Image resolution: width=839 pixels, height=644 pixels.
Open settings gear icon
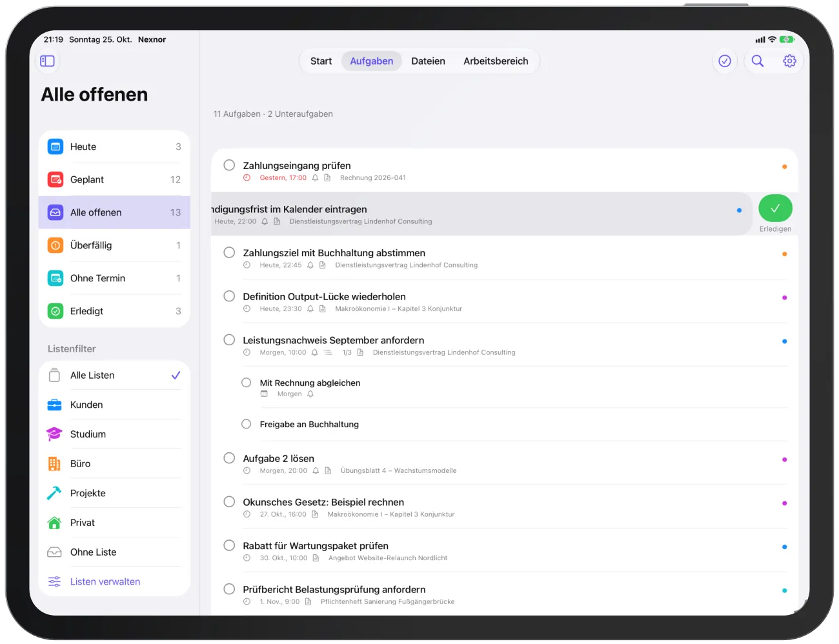[x=789, y=61]
